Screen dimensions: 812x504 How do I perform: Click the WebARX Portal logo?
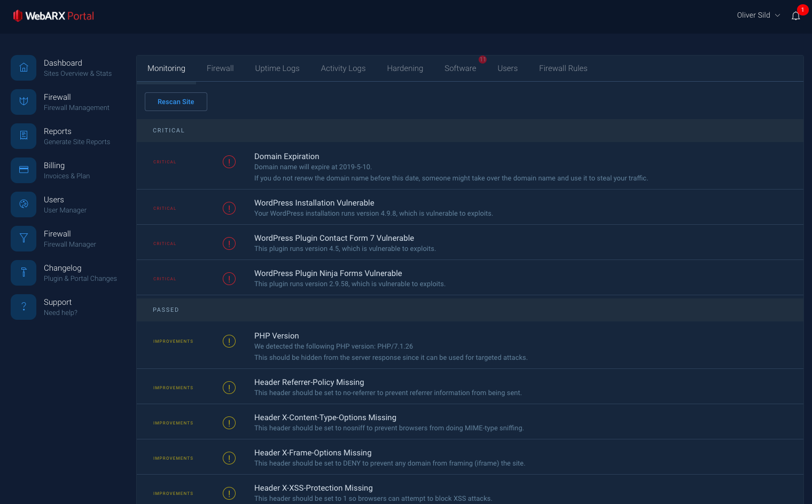click(x=53, y=16)
